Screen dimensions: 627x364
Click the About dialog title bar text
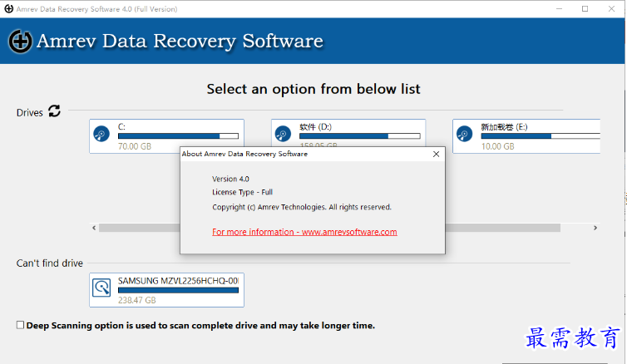[244, 154]
